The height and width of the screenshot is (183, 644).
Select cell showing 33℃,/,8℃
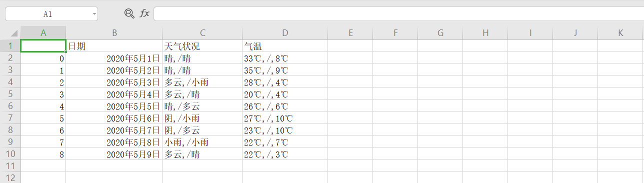[285, 58]
